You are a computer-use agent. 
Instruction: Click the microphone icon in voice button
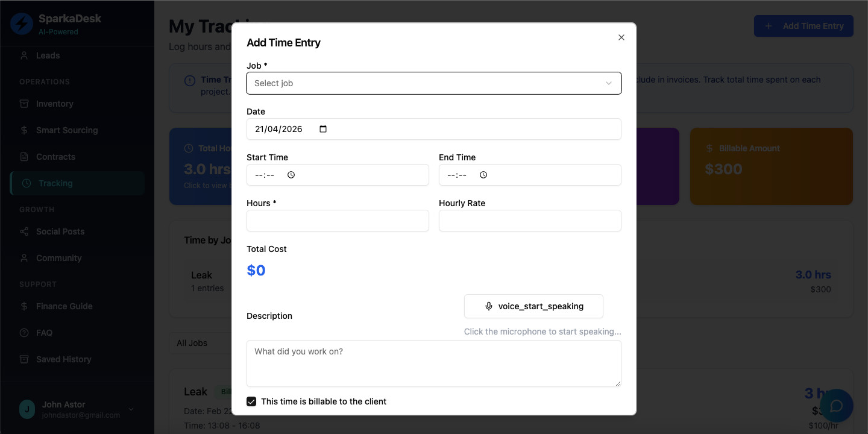(x=489, y=306)
